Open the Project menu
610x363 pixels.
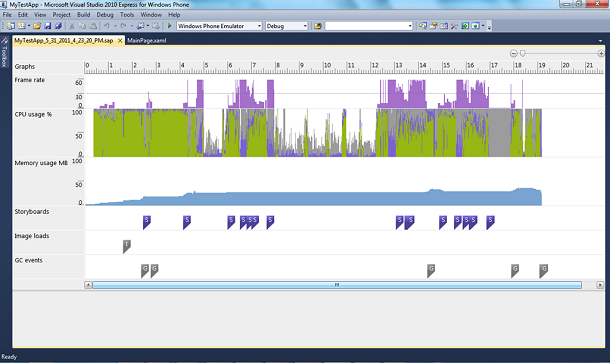point(61,15)
